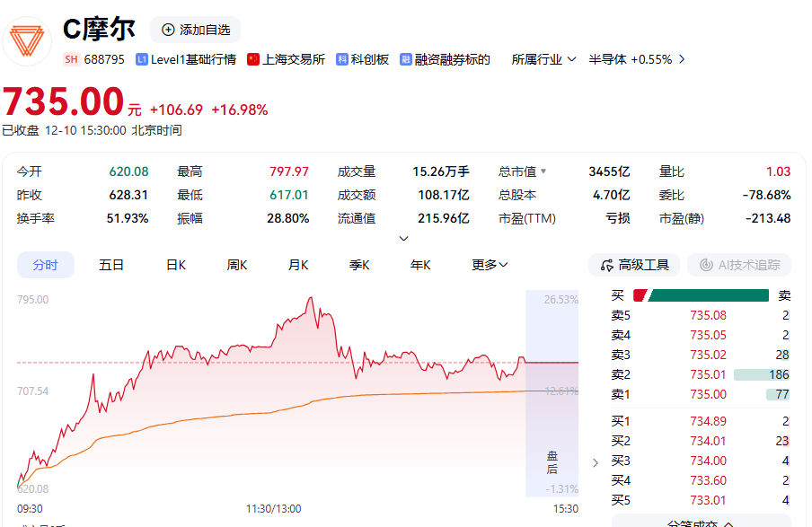The image size is (812, 527).
Task: Click the 融资融券标的 tag
Action: click(x=452, y=59)
